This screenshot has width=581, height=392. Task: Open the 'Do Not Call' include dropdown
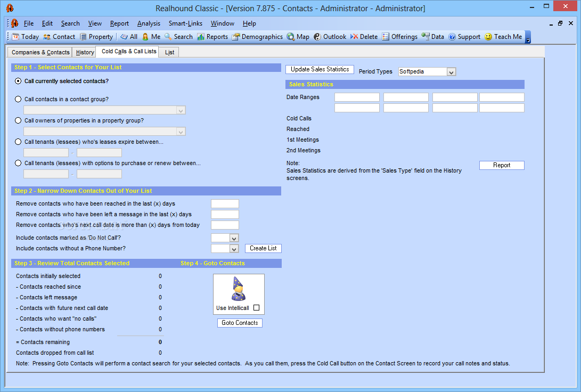[x=234, y=238]
